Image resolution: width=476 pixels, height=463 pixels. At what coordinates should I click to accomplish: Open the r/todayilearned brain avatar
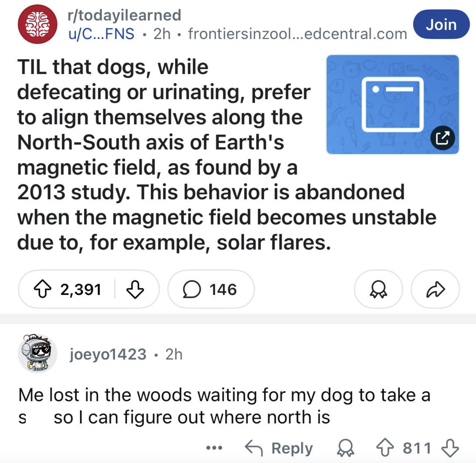coord(37,24)
